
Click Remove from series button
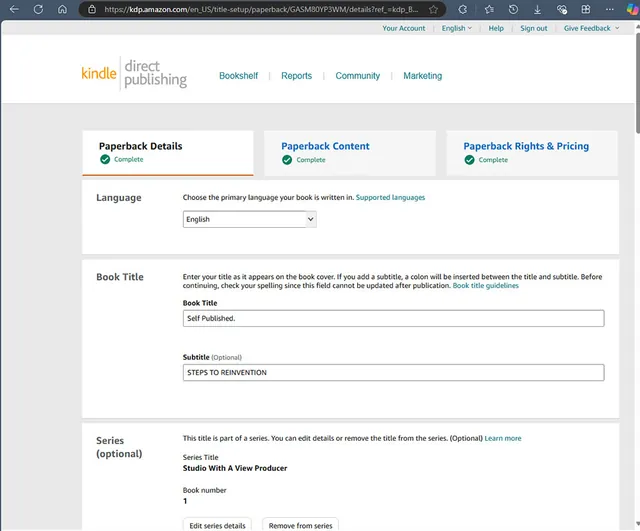coord(300,525)
